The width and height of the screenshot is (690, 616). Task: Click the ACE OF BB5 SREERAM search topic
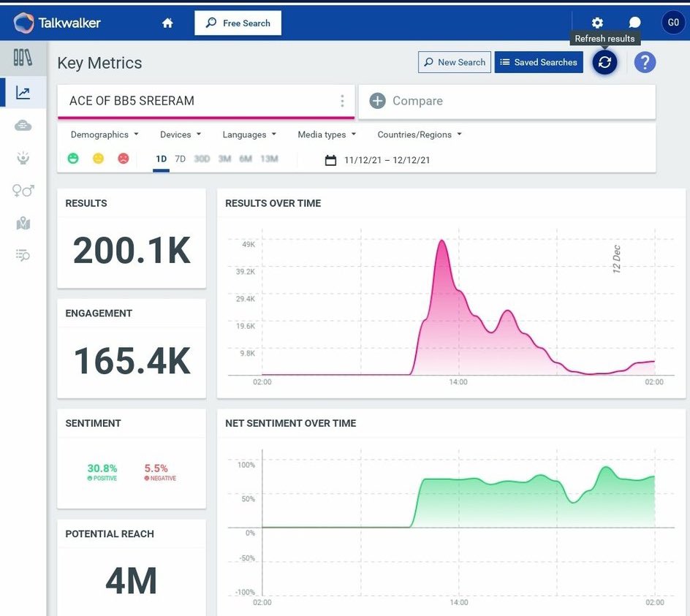point(132,101)
